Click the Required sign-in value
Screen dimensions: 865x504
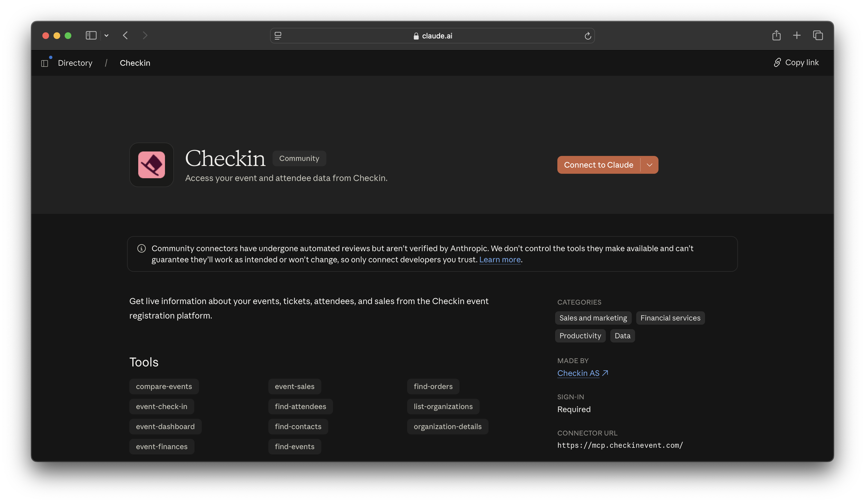pyautogui.click(x=574, y=410)
